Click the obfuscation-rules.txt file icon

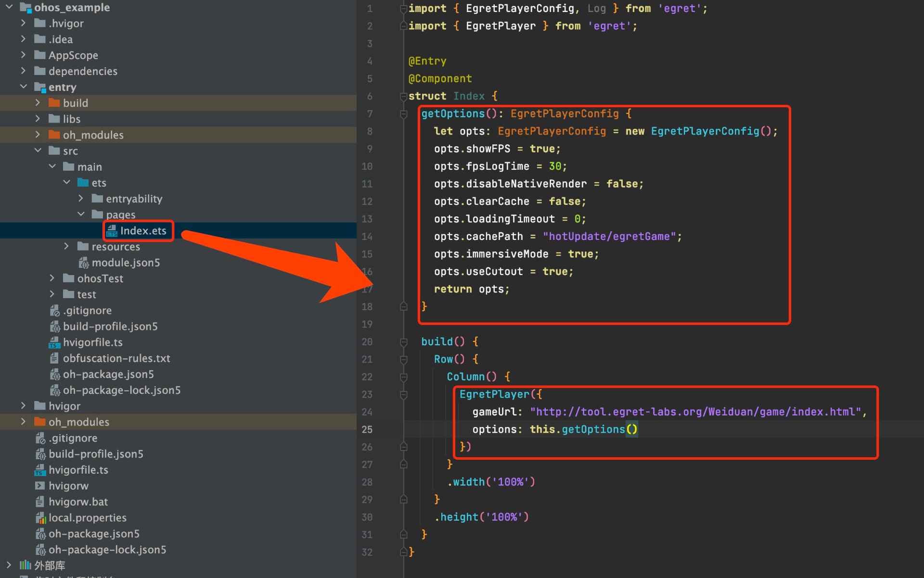click(x=54, y=359)
